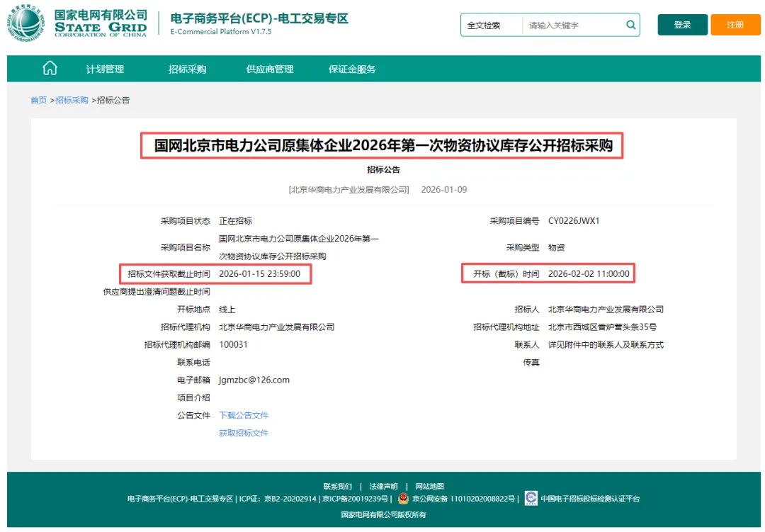
Task: Open the 保证金服务 menu
Action: [352, 69]
